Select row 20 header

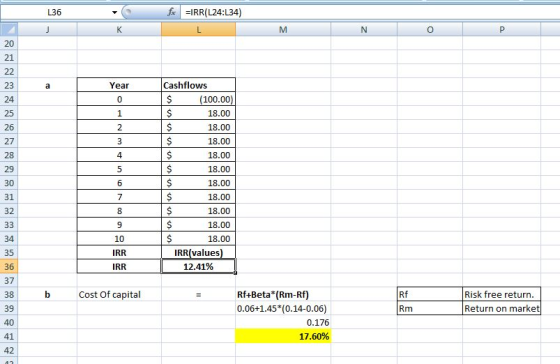pos(9,44)
